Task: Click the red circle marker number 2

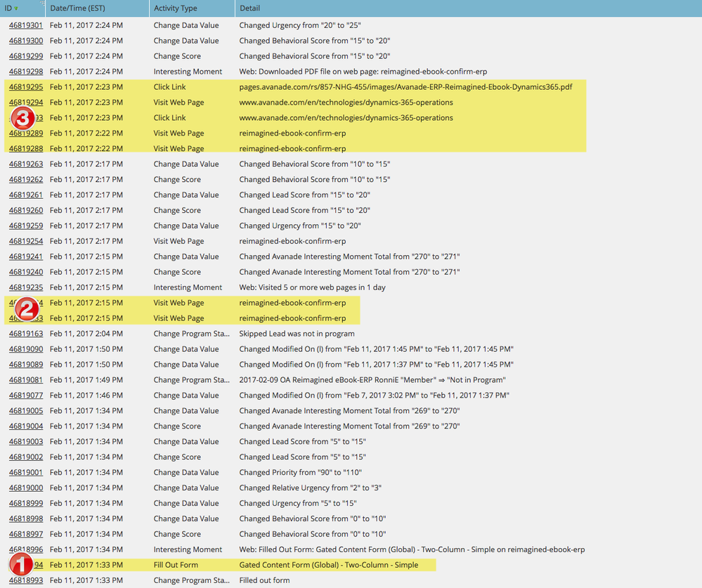Action: [x=26, y=308]
